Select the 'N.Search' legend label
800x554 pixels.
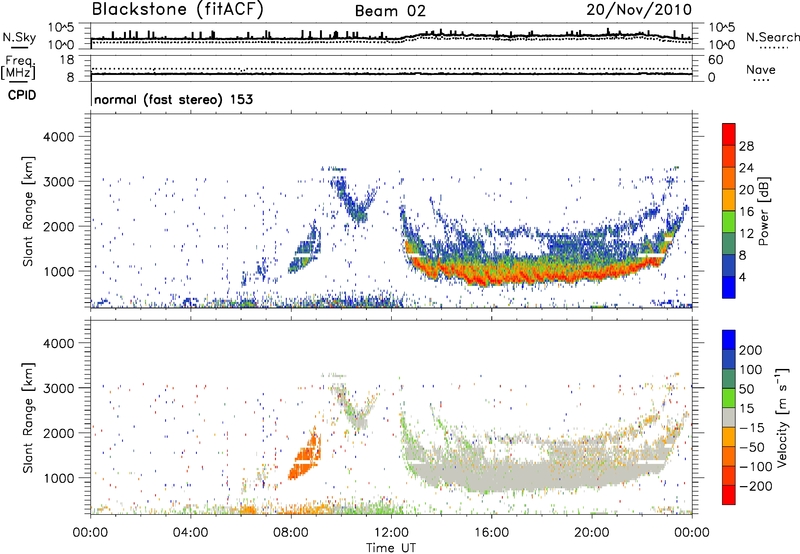click(773, 37)
